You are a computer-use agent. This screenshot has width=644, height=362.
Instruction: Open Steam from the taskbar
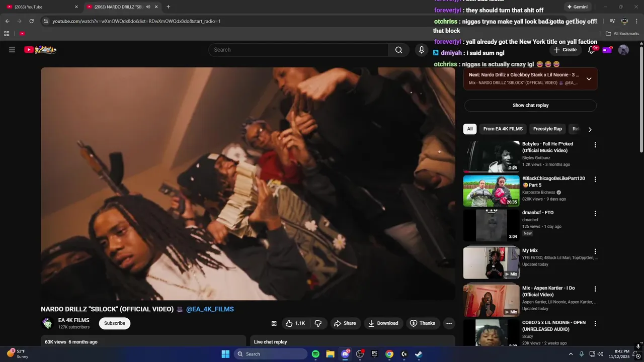419,354
